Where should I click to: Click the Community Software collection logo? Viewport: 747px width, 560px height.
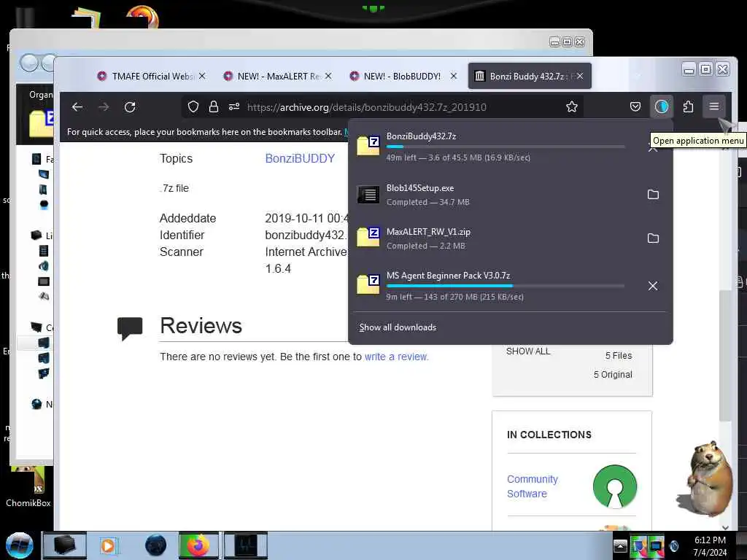tap(614, 486)
